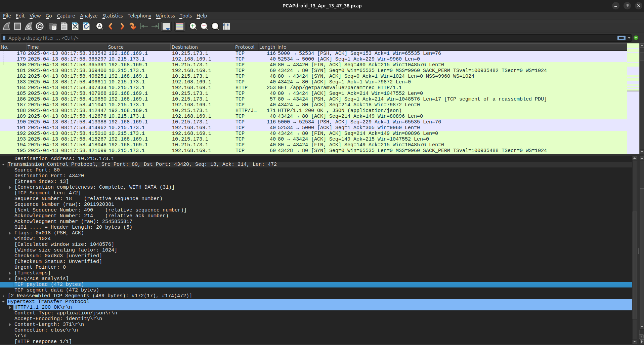Select the TCP payload (472 bytes) row
Viewport: 644px width, 345px height.
tap(316, 284)
